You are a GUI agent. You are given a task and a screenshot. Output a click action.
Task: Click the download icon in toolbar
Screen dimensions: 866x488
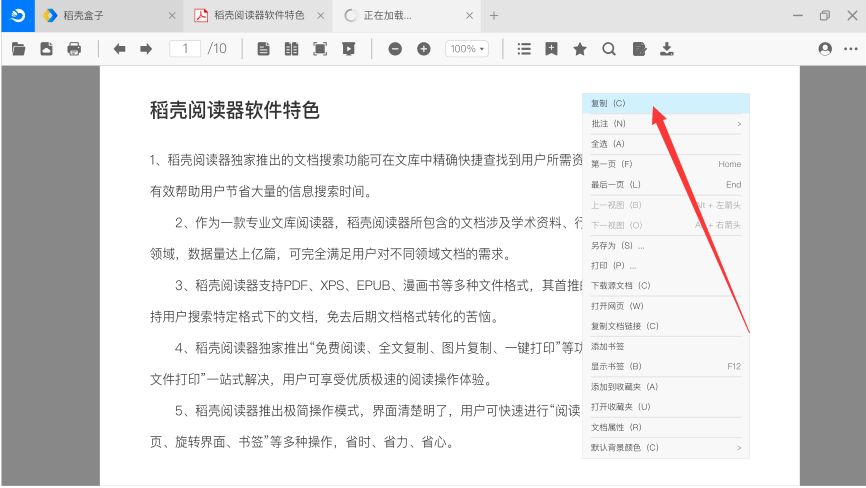(x=667, y=49)
